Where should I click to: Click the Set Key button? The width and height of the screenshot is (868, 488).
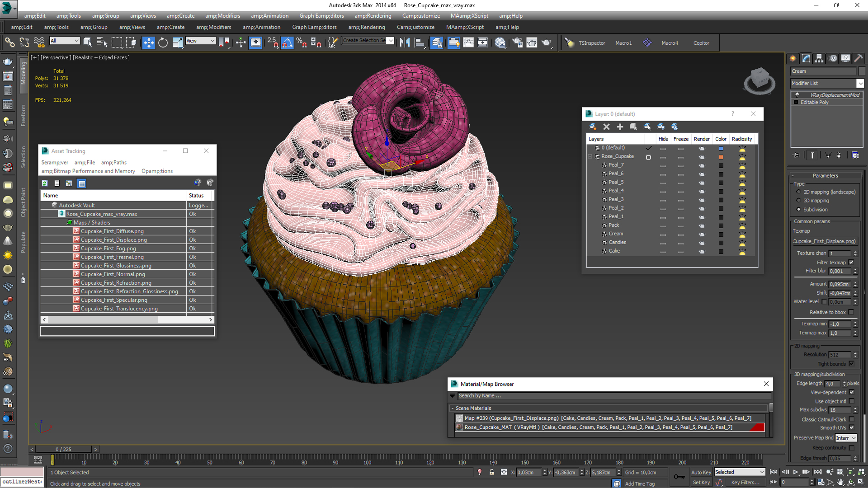[x=701, y=483]
